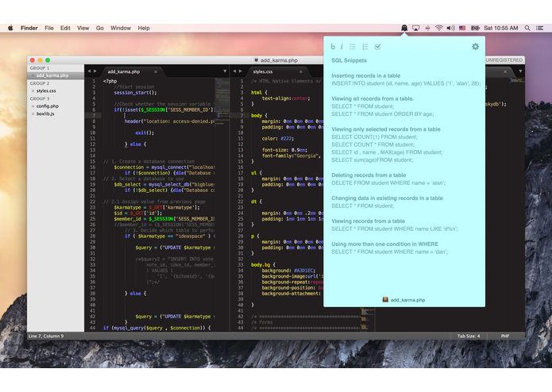Close config.php from the sidebar
The height and width of the screenshot is (392, 552).
tap(33, 106)
